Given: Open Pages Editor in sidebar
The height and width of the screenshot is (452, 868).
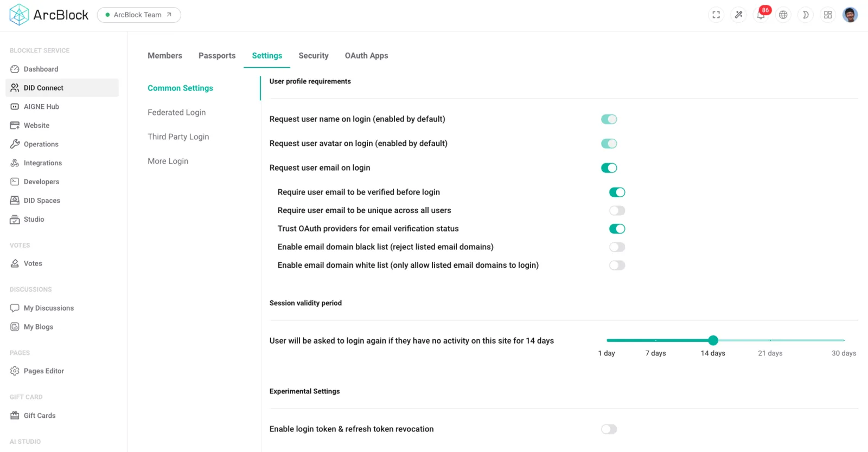Looking at the screenshot, I should click(x=62, y=371).
